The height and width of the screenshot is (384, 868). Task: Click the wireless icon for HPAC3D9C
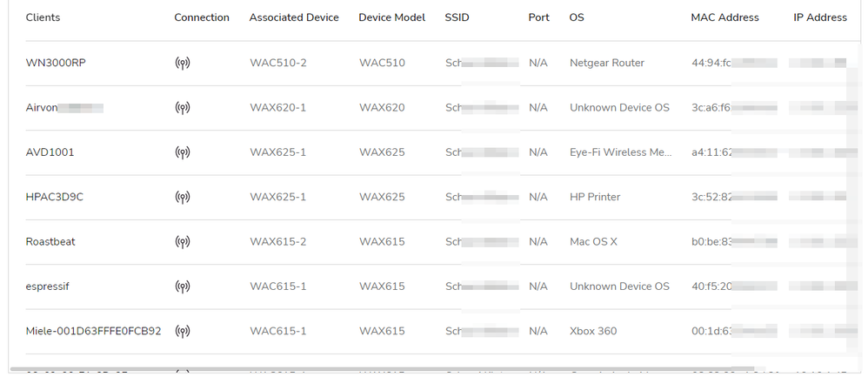[x=182, y=198]
